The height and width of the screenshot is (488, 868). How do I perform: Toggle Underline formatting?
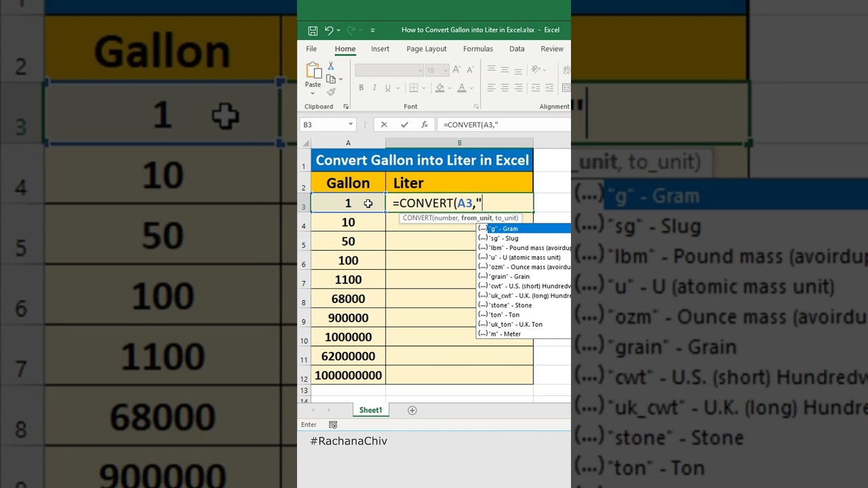(x=387, y=87)
